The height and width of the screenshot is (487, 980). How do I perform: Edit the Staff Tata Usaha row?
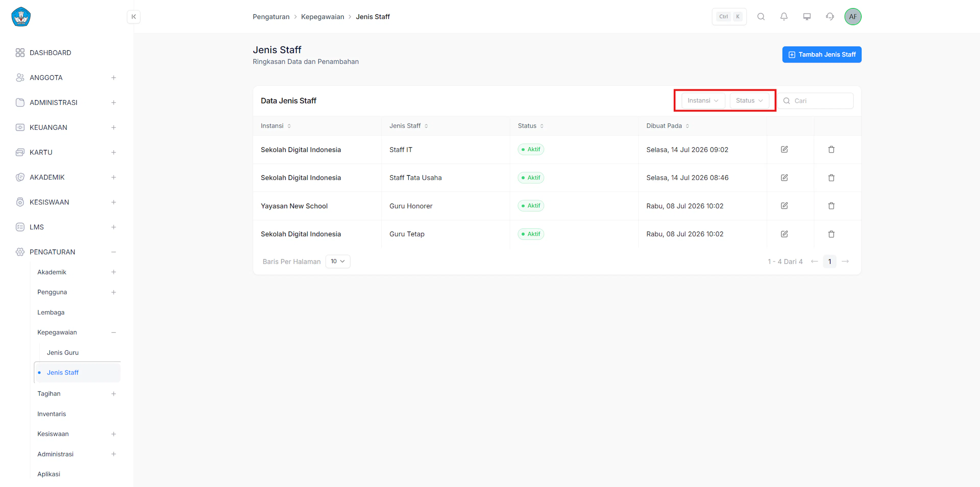point(784,177)
